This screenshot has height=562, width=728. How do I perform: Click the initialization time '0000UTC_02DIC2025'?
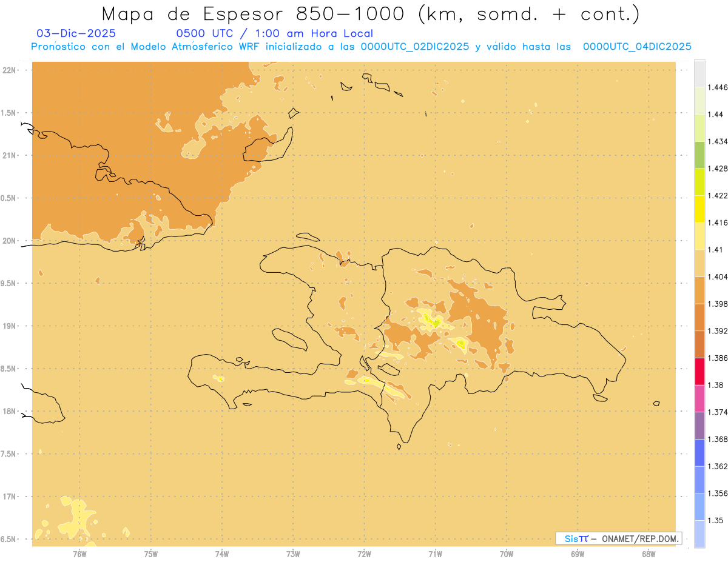[415, 47]
